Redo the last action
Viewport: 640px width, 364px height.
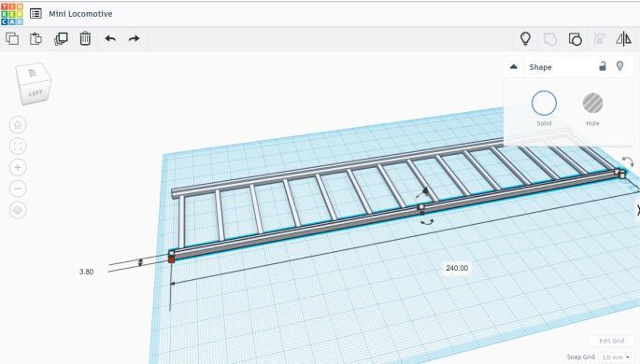coord(134,38)
